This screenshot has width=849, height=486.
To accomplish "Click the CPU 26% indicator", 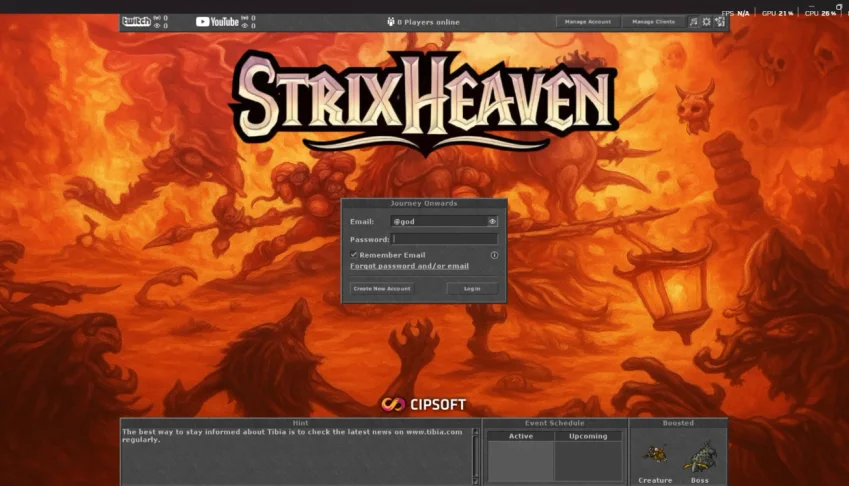I will (820, 13).
